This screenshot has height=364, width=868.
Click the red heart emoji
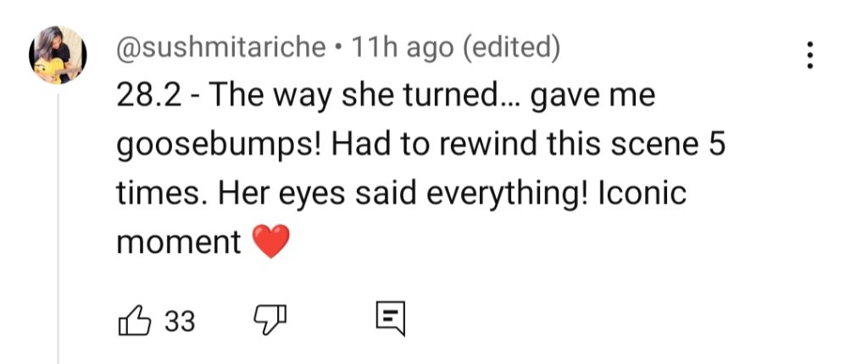(270, 242)
